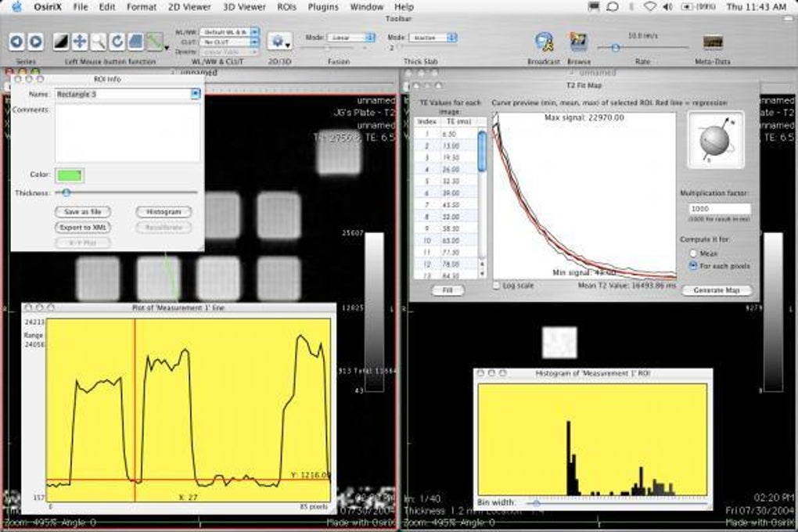Click the Generate Map button
This screenshot has width=798, height=532.
coord(716,290)
